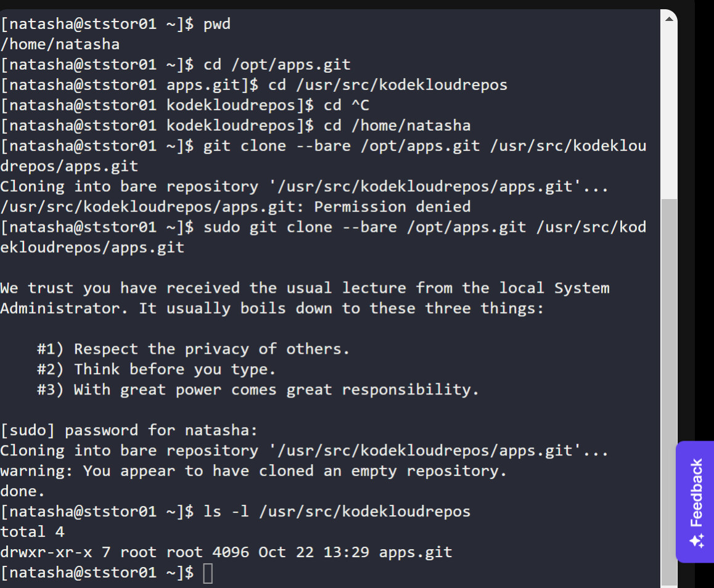Click '#1) Respect the privacy of others.' line
Image resolution: width=714 pixels, height=588 pixels.
(x=194, y=349)
